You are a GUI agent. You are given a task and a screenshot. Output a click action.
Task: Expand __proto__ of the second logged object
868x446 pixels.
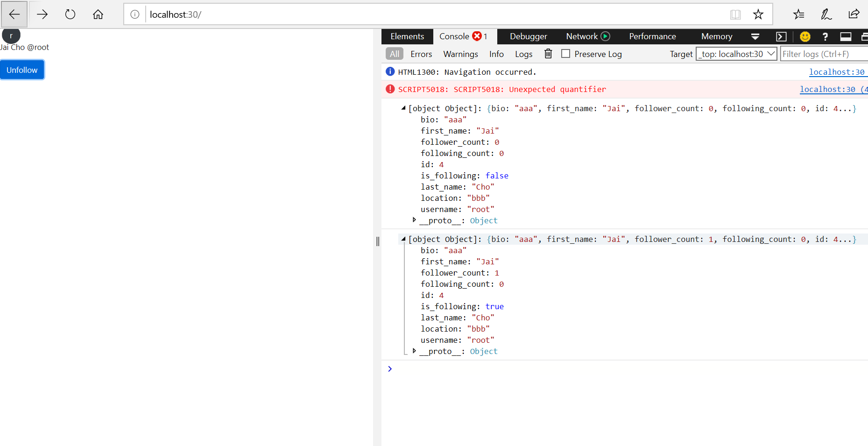414,351
